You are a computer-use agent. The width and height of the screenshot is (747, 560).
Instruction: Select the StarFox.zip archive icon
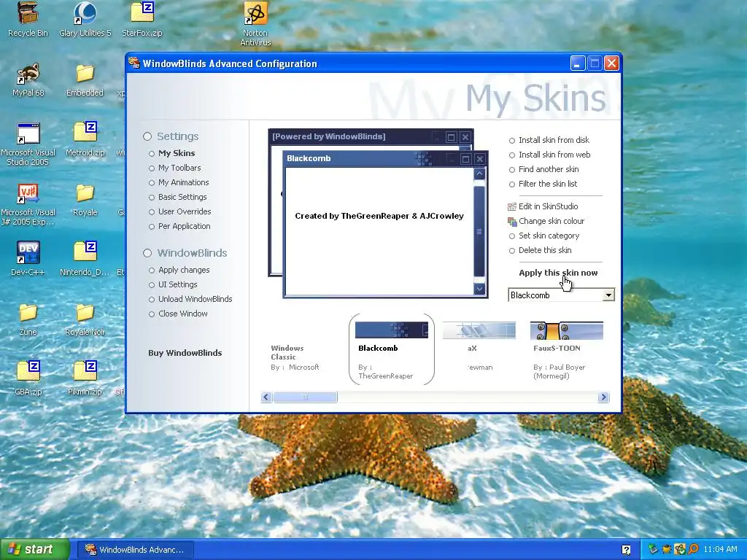coord(142,19)
